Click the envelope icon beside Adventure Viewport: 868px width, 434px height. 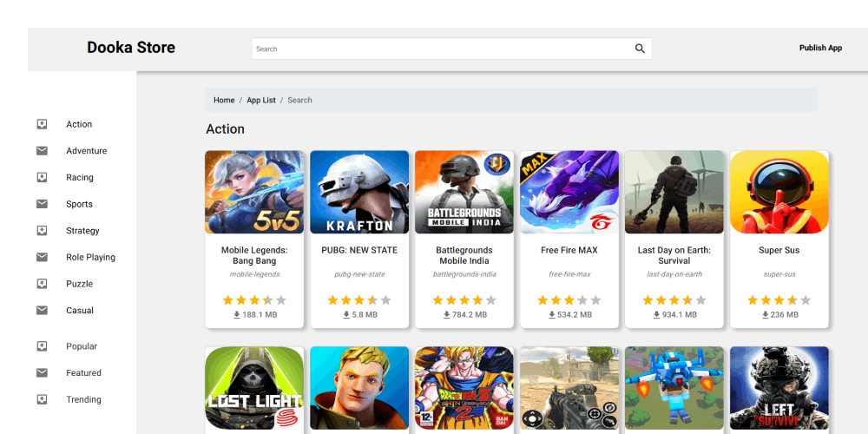point(42,150)
